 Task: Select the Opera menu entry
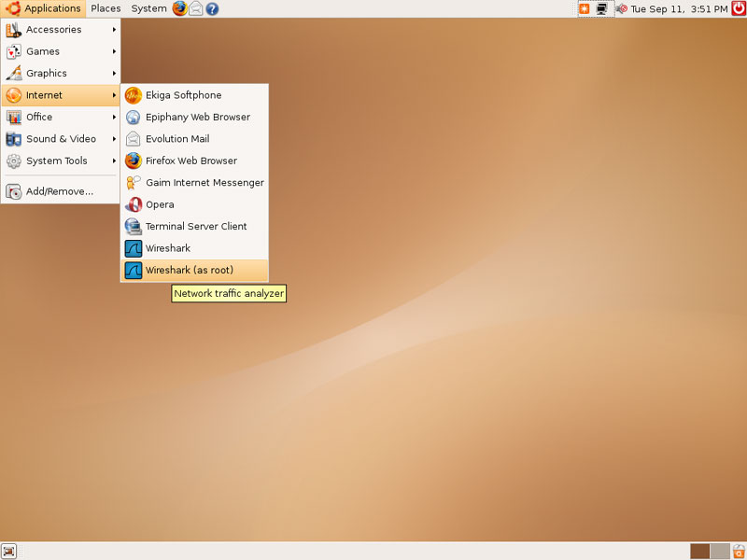click(194, 204)
